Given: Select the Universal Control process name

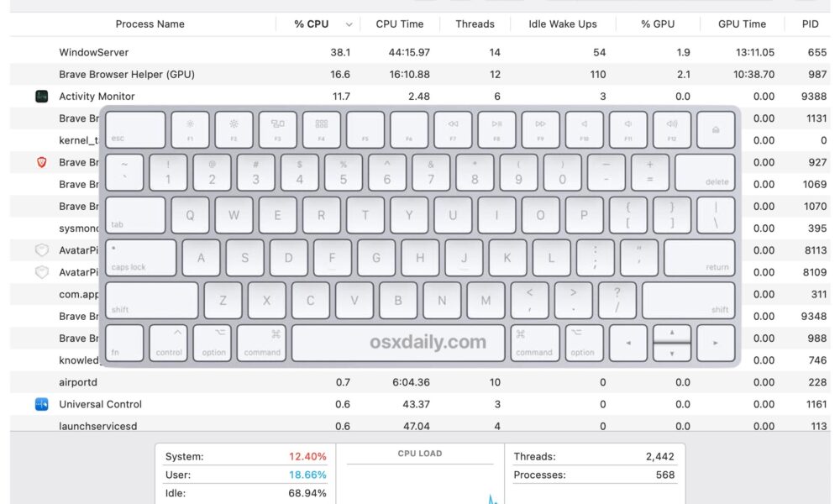Looking at the screenshot, I should [x=101, y=404].
